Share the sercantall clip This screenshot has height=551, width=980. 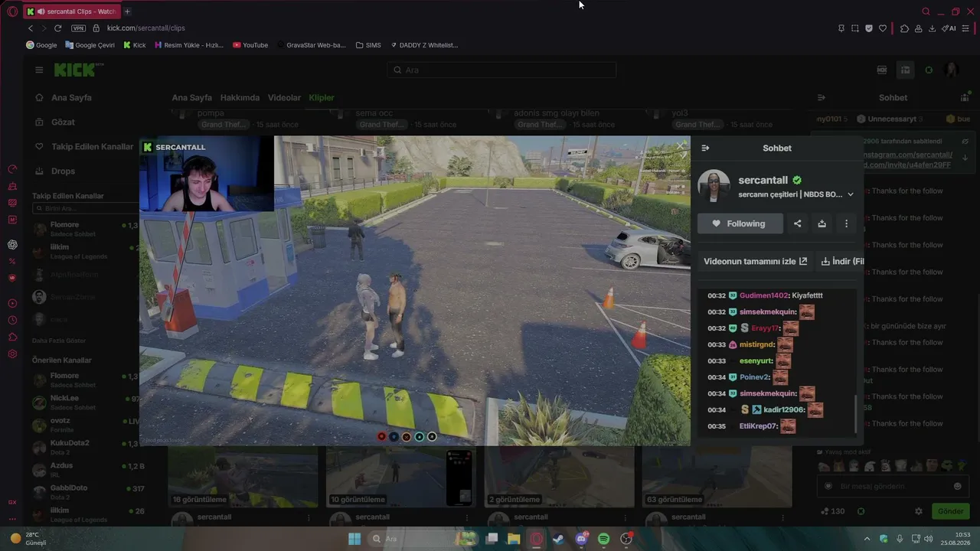pos(797,223)
